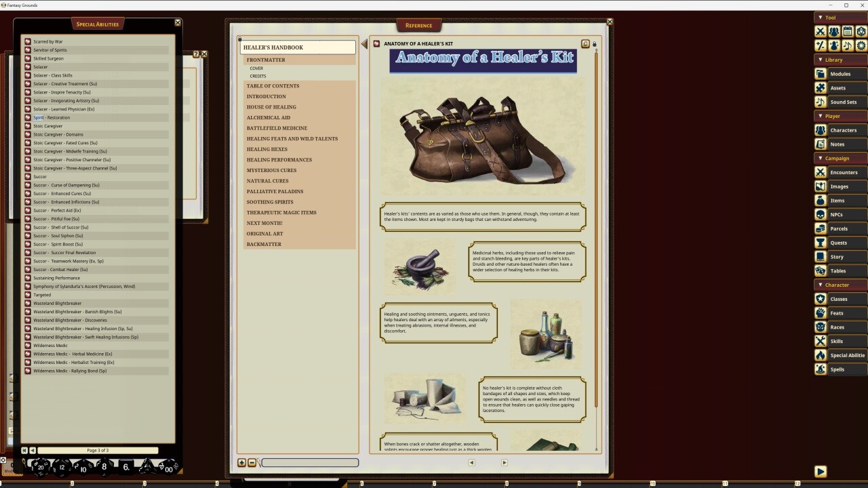Open the Dice Tower icon

click(x=861, y=31)
